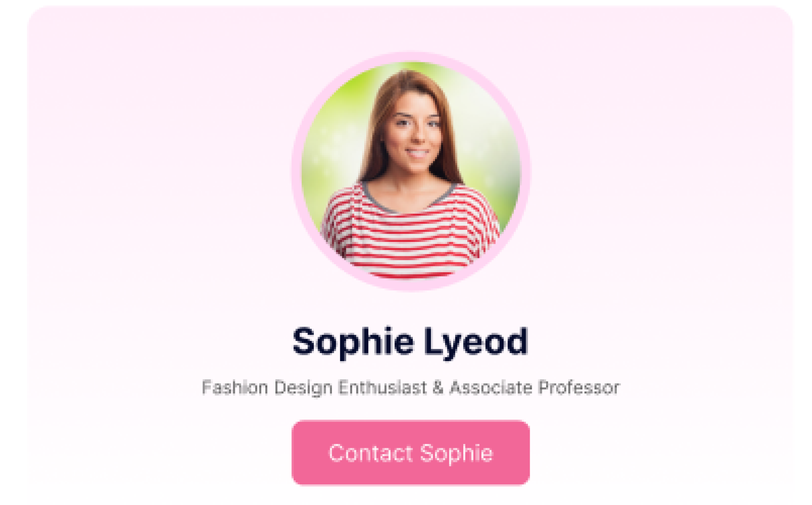Click the Associate Professor text in the subtitle
Screen dimensions: 812x505
coord(535,388)
